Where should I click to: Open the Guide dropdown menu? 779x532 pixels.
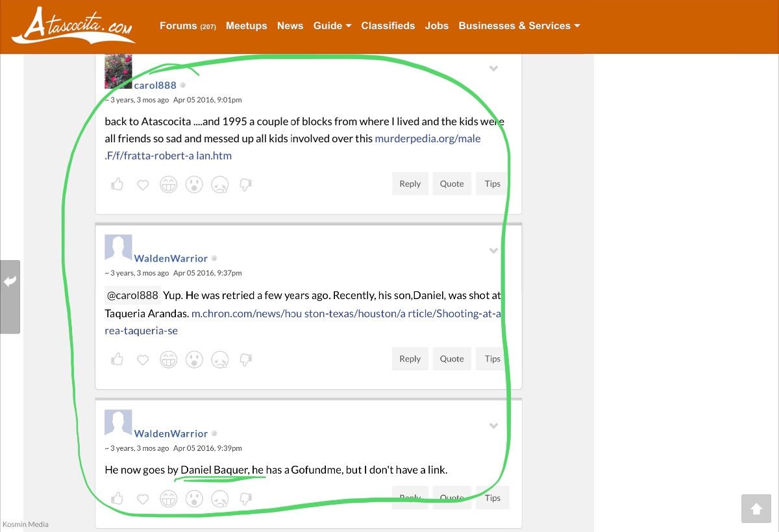(x=332, y=26)
